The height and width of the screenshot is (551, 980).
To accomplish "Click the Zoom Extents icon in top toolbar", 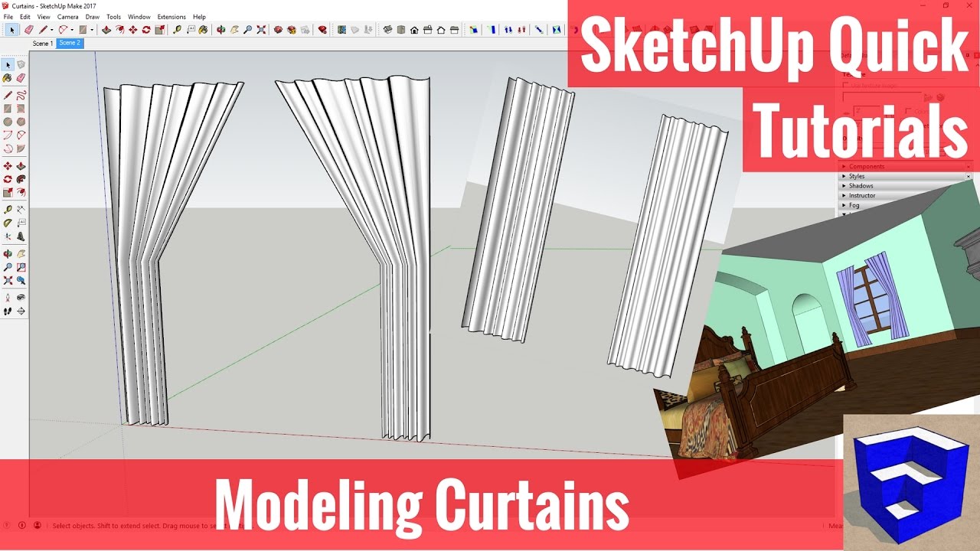I will pos(261,30).
